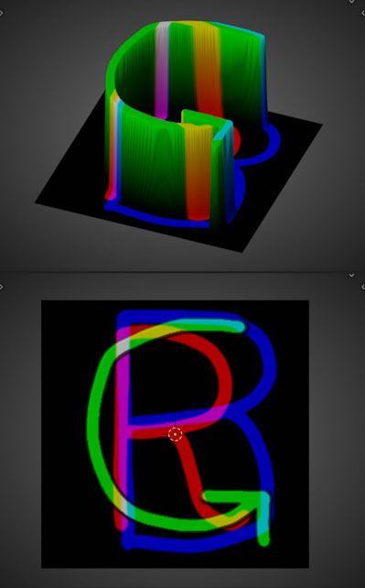Open the sidebar via bottom viewport's right-edge arrow

[x=363, y=287]
